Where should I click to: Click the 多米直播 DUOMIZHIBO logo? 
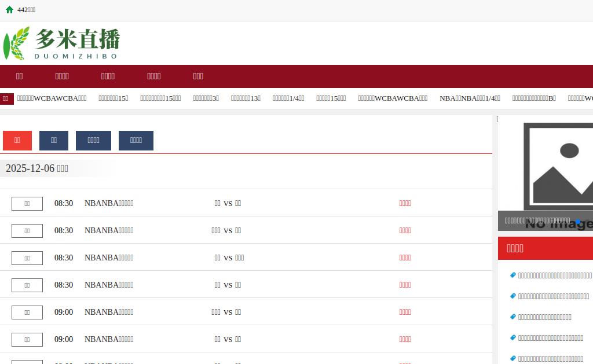(61, 43)
